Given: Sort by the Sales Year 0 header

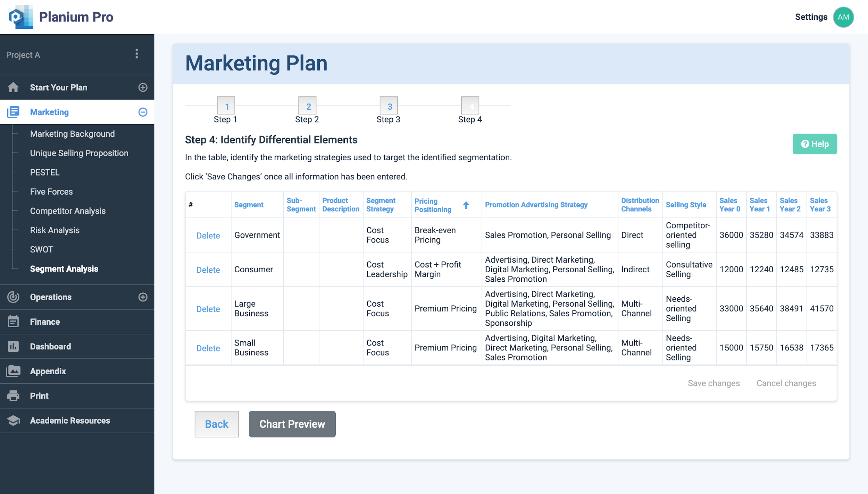Looking at the screenshot, I should pyautogui.click(x=730, y=205).
